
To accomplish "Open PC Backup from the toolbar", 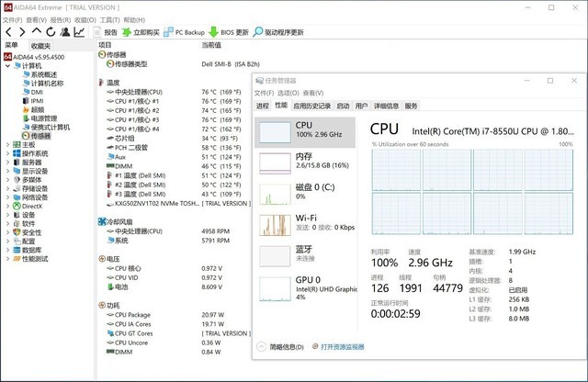I will click(x=184, y=33).
